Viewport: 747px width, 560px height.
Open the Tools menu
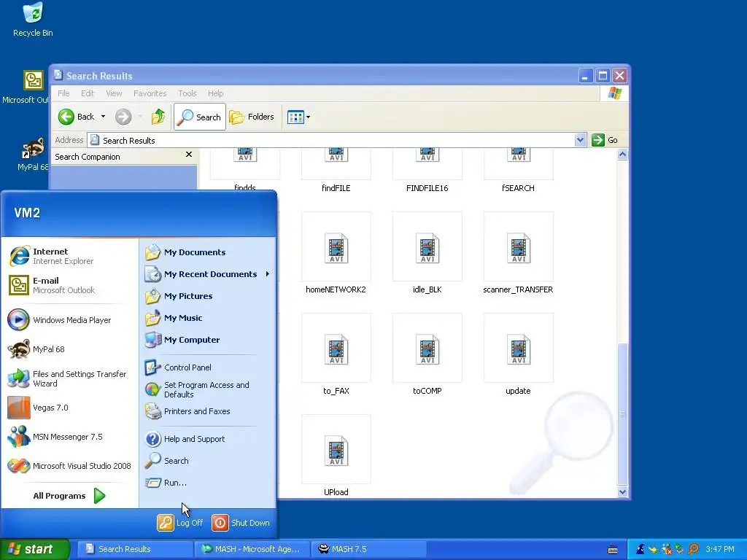click(187, 93)
